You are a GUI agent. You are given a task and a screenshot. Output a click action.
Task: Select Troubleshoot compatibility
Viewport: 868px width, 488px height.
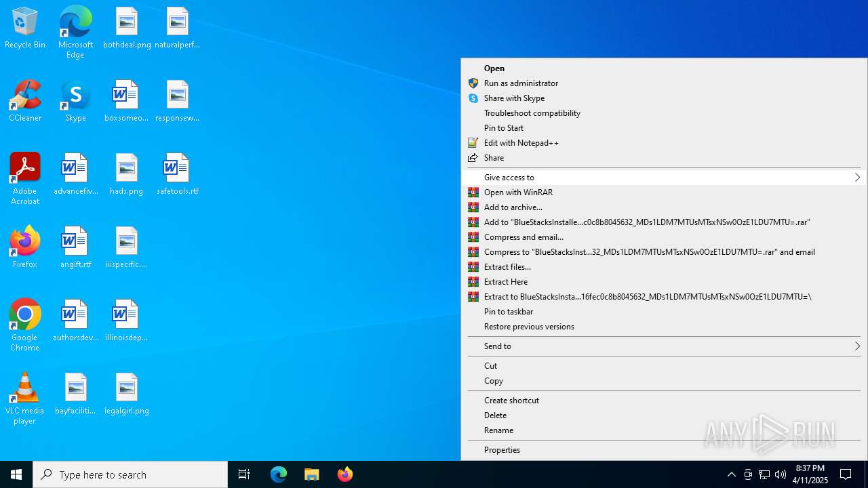[664, 113]
